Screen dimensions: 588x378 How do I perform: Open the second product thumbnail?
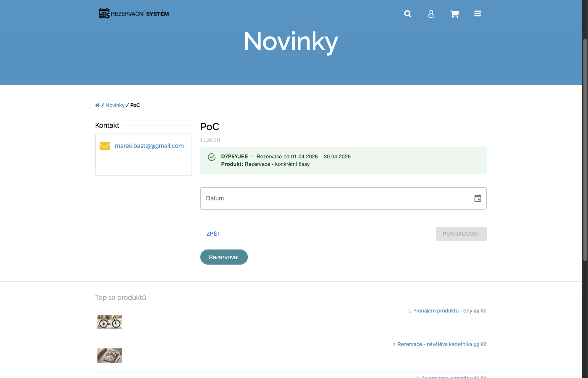[110, 355]
